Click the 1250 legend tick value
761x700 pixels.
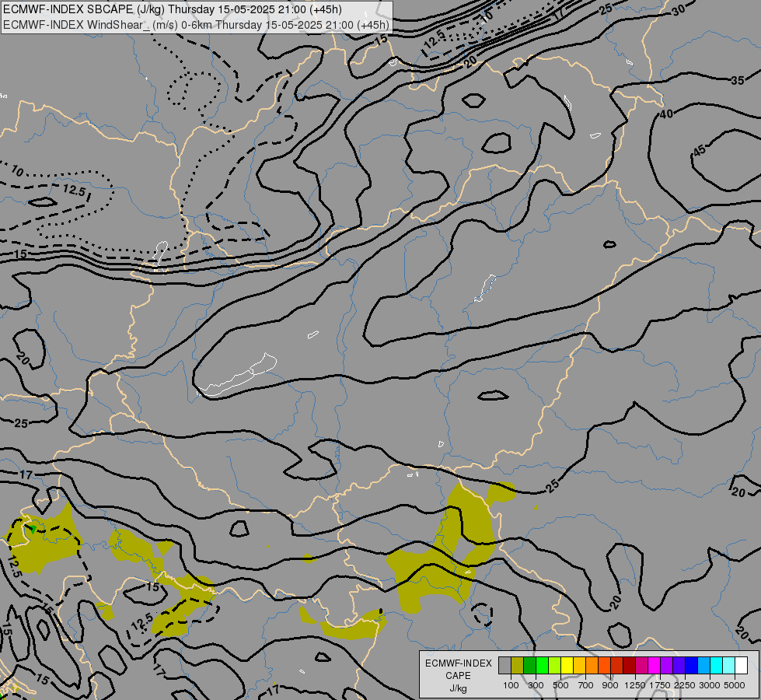tap(635, 685)
